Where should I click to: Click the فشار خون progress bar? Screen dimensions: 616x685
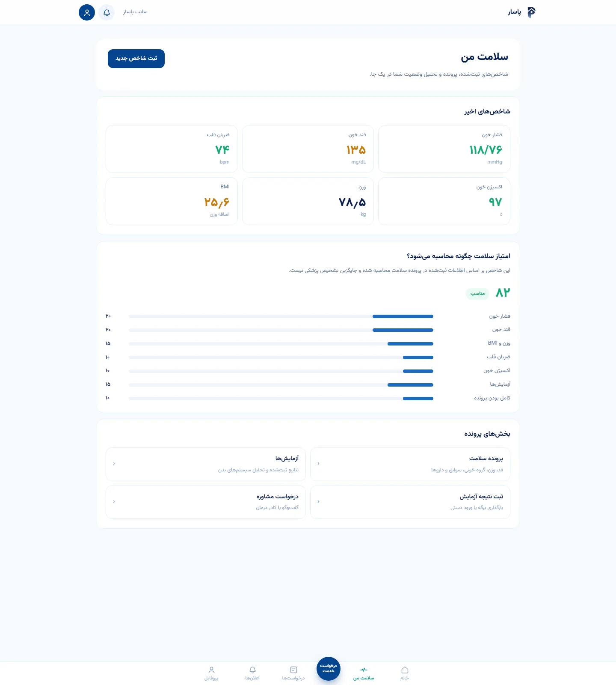(281, 316)
